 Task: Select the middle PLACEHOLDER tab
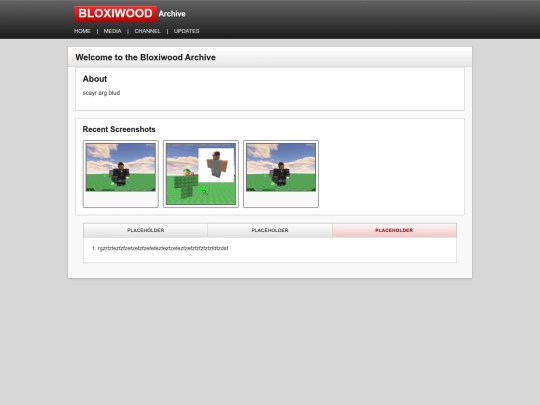[x=270, y=230]
